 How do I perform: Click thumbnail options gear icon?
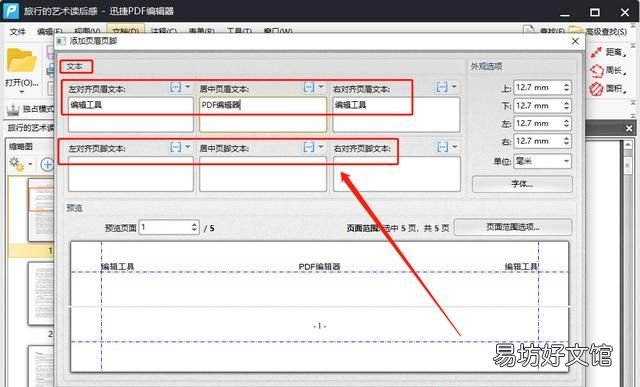[x=17, y=164]
